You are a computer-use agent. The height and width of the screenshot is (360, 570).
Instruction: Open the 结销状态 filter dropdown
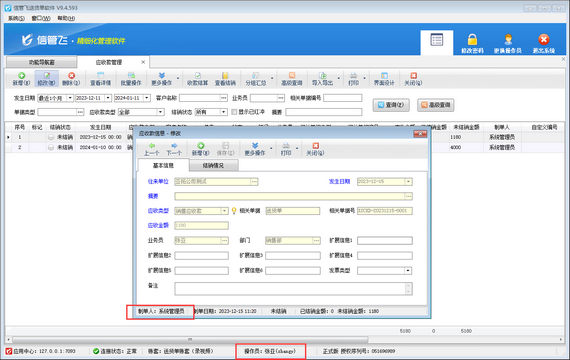point(224,112)
